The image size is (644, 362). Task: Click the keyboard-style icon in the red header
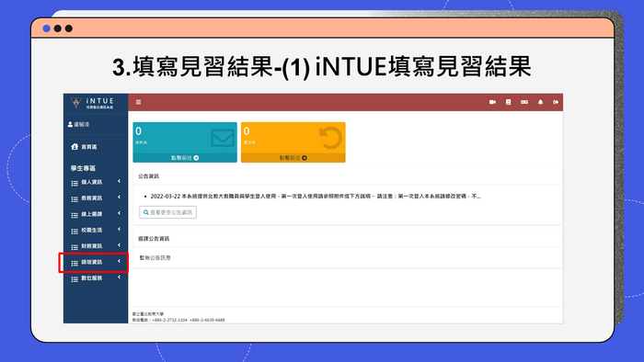point(524,102)
